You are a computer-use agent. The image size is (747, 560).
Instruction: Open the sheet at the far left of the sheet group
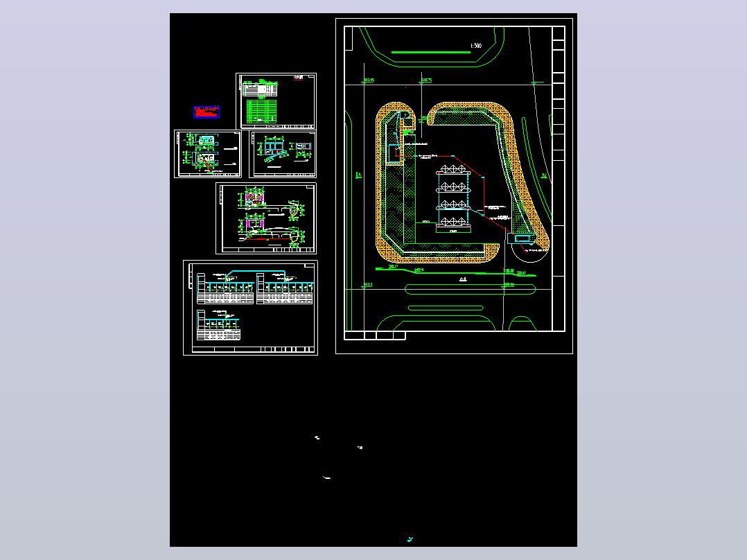tap(208, 154)
